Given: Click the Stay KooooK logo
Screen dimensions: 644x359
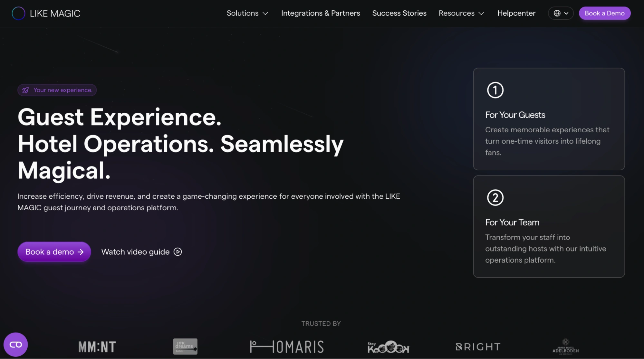Looking at the screenshot, I should tap(388, 347).
